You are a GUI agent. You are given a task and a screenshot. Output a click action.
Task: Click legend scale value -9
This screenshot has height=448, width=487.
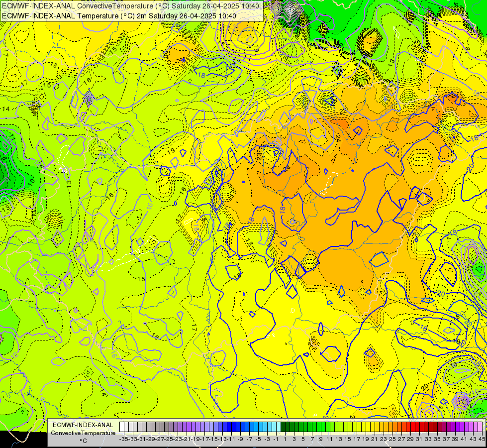coord(240,439)
